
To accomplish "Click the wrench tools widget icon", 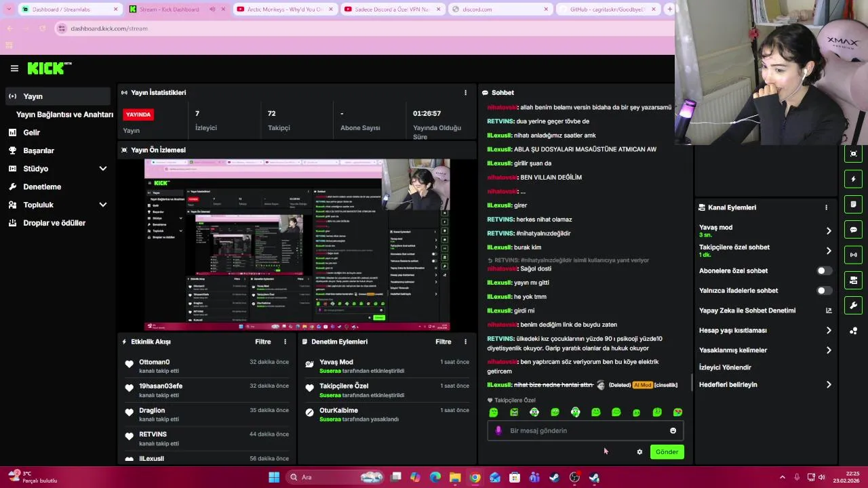I will (853, 306).
